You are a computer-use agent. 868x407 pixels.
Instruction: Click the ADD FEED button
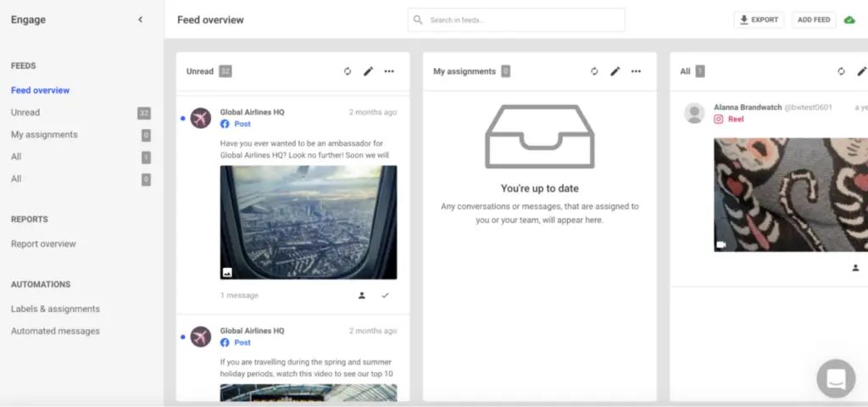tap(814, 20)
